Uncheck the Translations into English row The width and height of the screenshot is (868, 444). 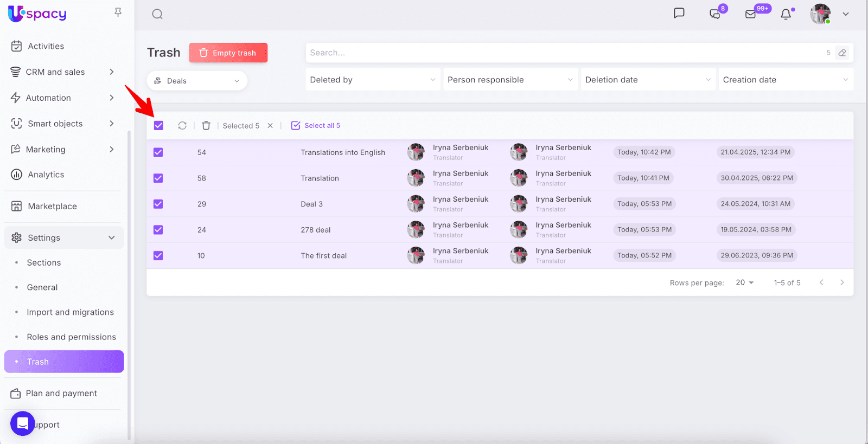(x=158, y=152)
